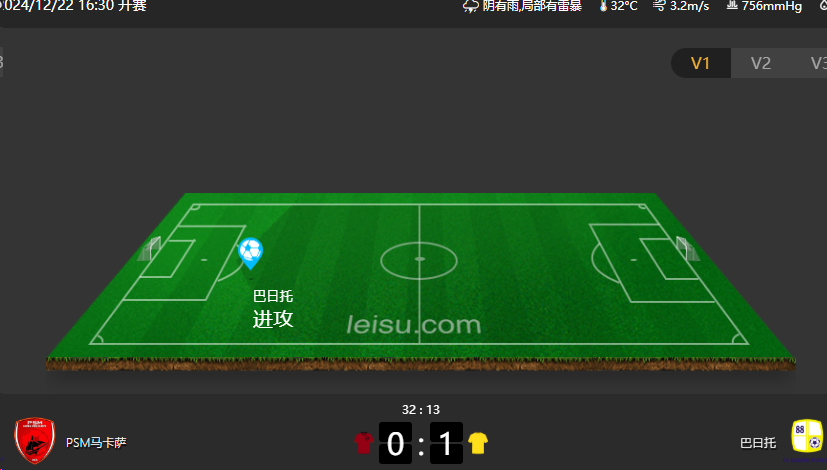The image size is (827, 470).
Task: Open the 巴日托 team name by score
Action: click(758, 443)
